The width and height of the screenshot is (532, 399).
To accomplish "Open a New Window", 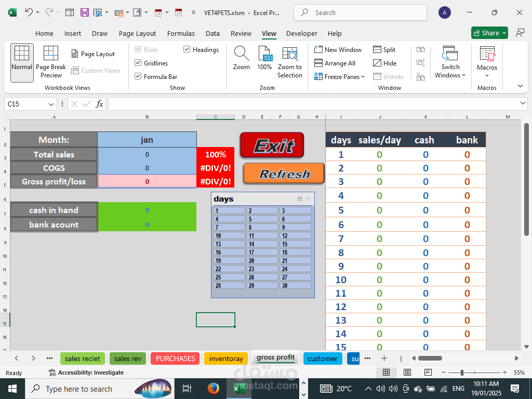I will click(x=338, y=49).
